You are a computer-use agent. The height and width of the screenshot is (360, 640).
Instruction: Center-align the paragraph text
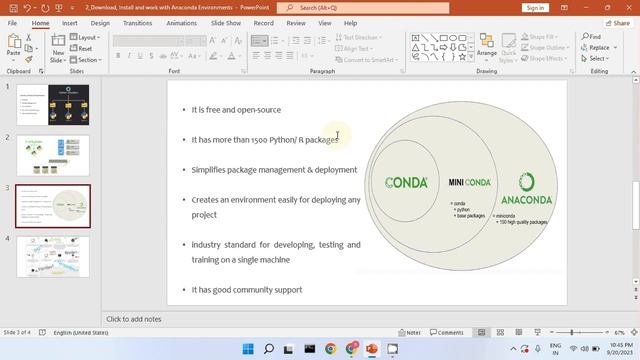(x=267, y=56)
